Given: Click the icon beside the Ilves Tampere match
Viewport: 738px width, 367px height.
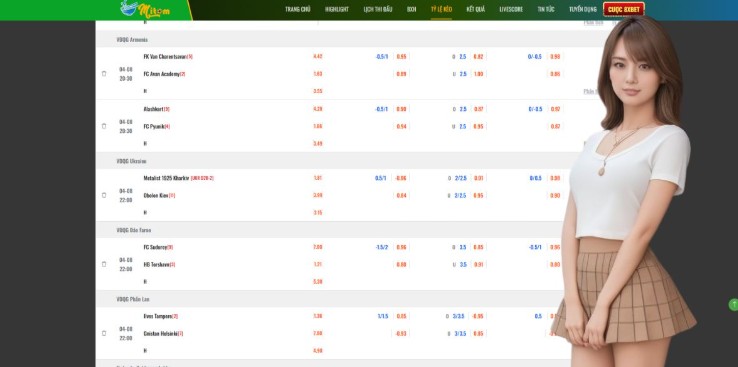Looking at the screenshot, I should point(104,333).
